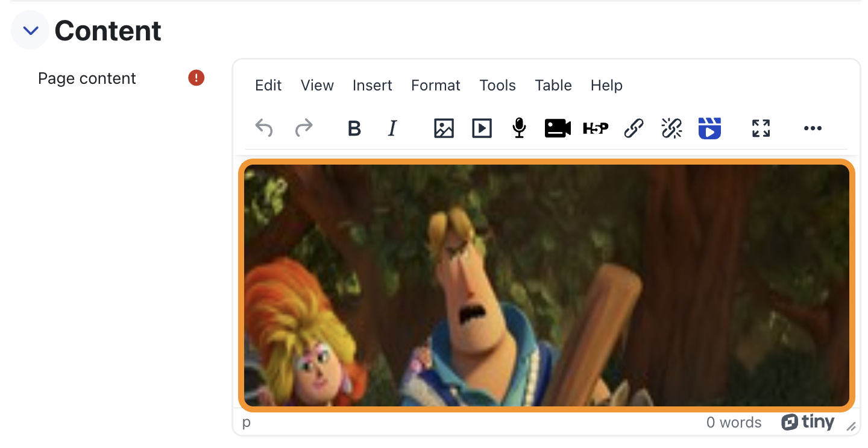Insert a link with the chain icon

pos(634,128)
